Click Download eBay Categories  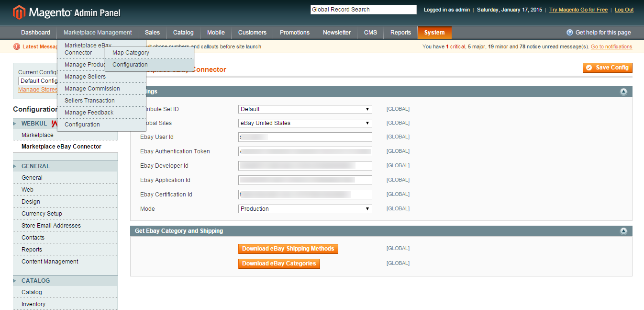279,264
